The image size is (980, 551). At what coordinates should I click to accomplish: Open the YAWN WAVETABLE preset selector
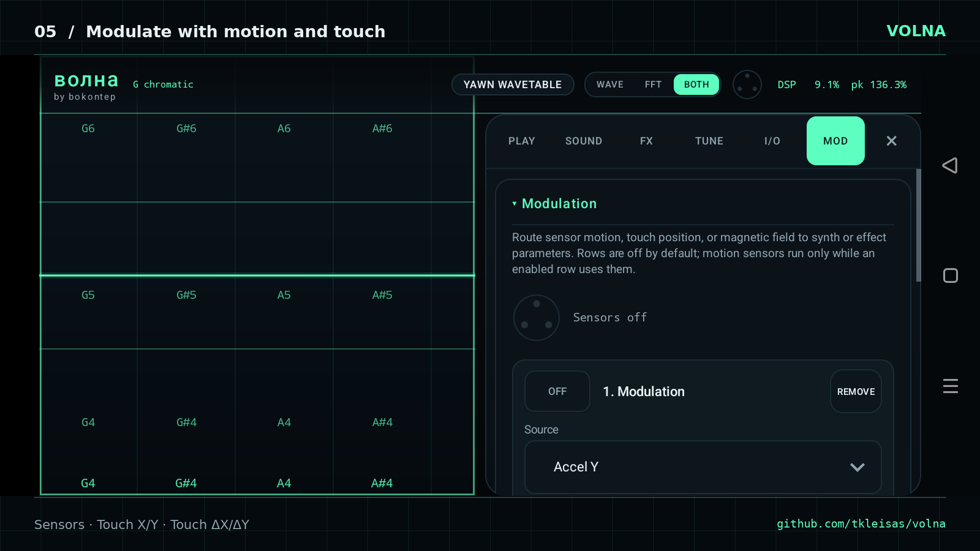tap(512, 85)
